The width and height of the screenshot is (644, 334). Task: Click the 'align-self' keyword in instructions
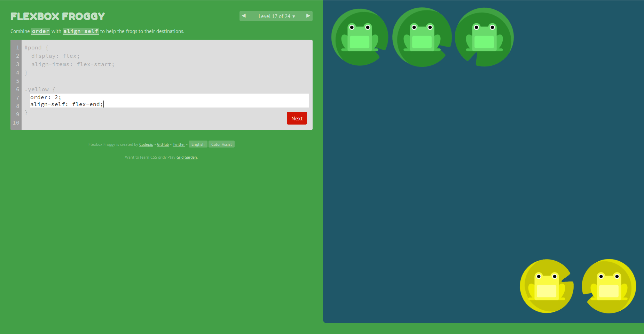coord(81,31)
